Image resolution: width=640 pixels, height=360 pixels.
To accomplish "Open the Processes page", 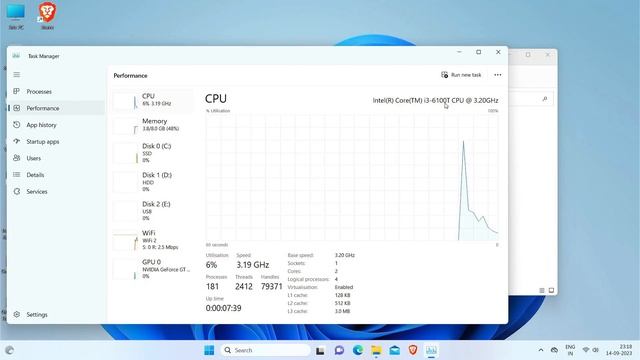I will [56, 91].
